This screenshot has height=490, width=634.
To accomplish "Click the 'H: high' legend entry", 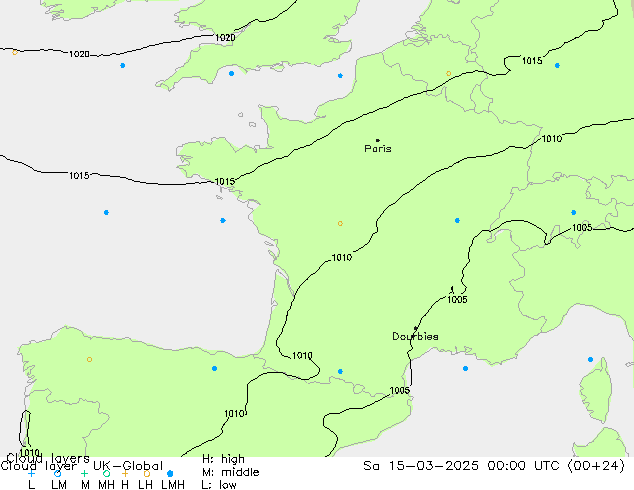I will pyautogui.click(x=223, y=459).
